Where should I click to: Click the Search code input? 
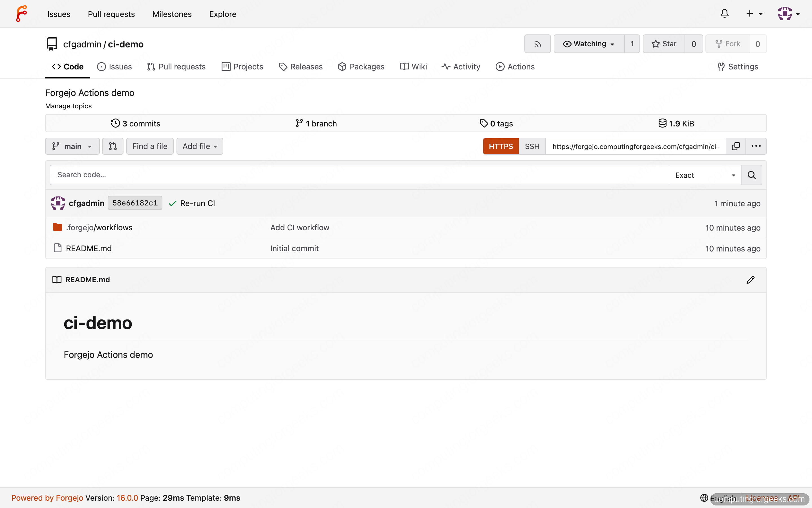[359, 175]
